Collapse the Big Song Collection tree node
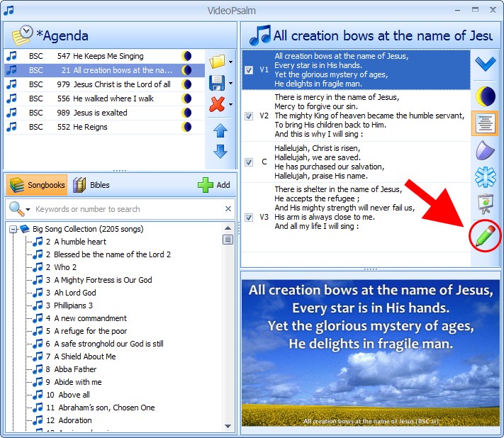The image size is (504, 438). 13,229
